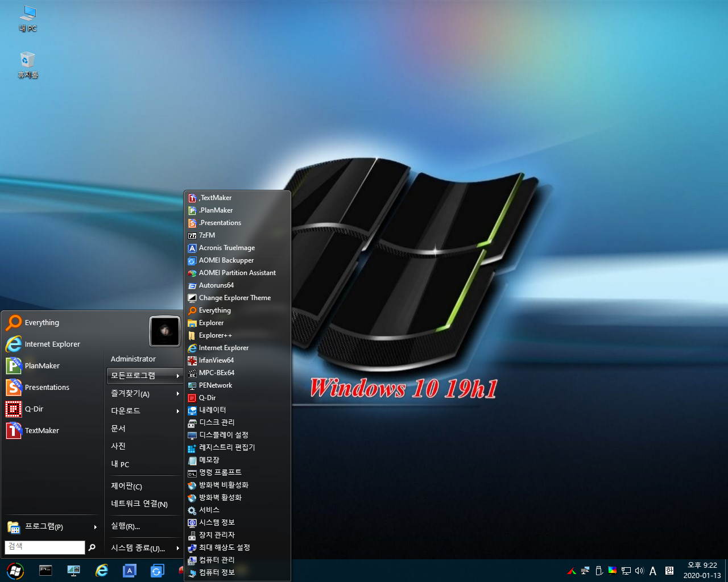728x582 pixels.
Task: Open pinned PlanMaker in start menu
Action: tap(53, 366)
